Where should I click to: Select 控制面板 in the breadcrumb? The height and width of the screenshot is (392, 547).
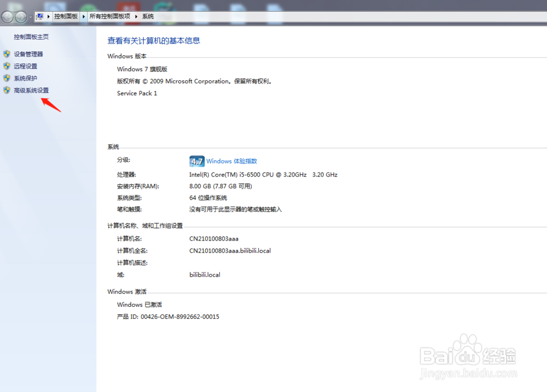[x=66, y=16]
